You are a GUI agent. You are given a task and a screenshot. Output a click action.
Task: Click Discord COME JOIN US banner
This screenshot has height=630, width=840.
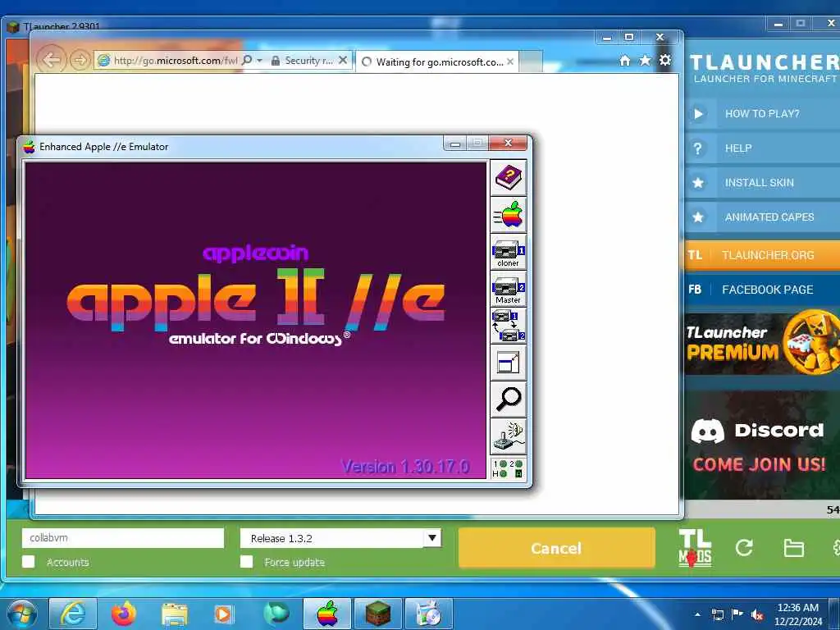point(762,445)
